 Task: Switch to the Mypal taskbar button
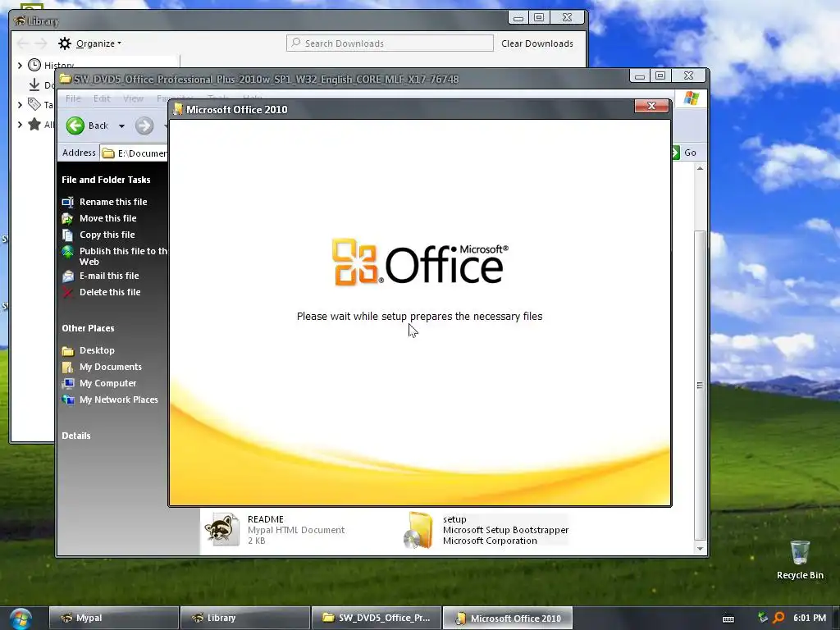click(x=113, y=619)
